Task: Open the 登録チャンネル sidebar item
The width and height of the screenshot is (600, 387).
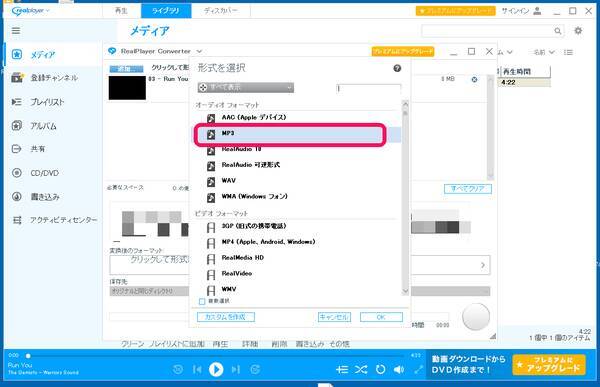Action: point(54,78)
